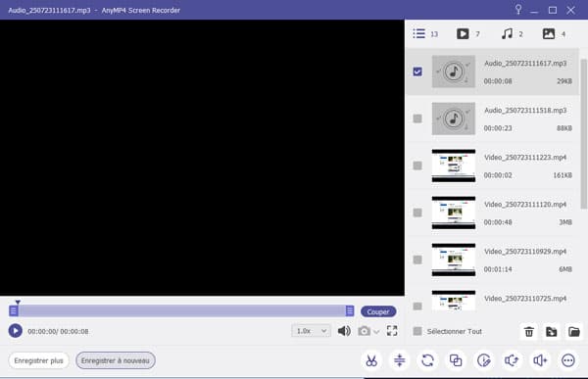This screenshot has height=379, width=588.
Task: Select the Audio_250723111617.mp3 thumbnail
Action: point(454,71)
